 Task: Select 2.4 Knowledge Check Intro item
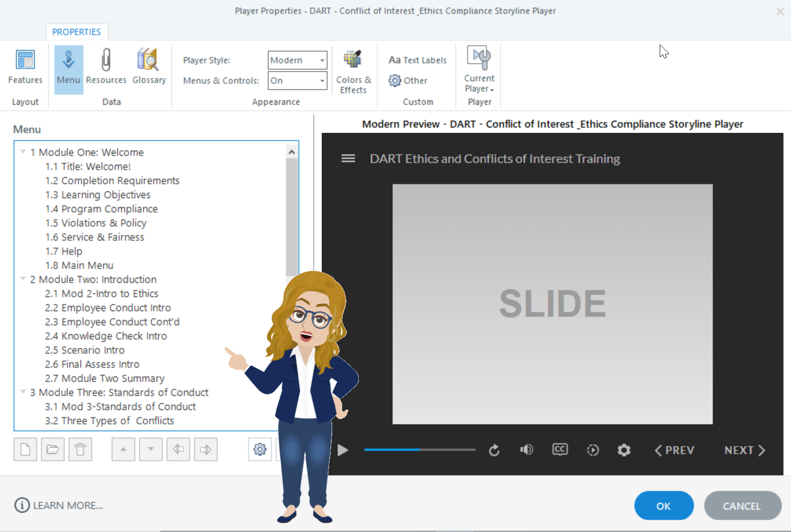(x=106, y=336)
